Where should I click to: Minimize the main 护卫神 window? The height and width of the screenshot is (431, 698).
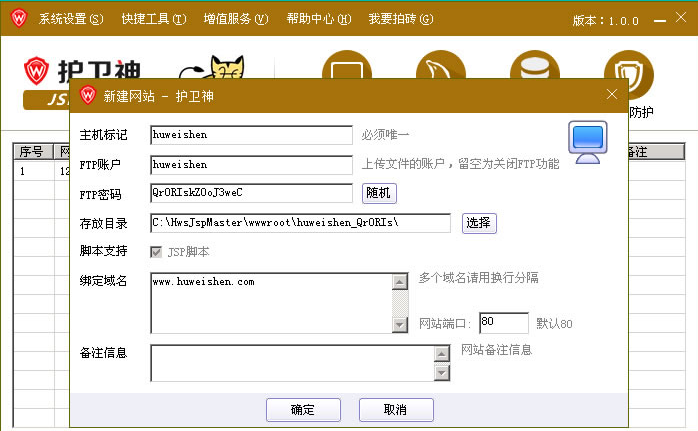tap(660, 20)
